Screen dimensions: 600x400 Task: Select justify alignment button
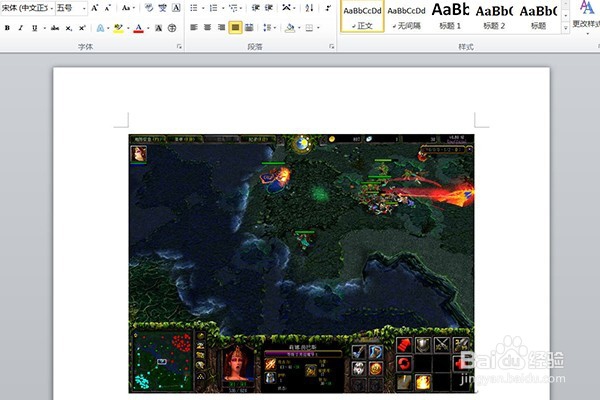tap(235, 28)
